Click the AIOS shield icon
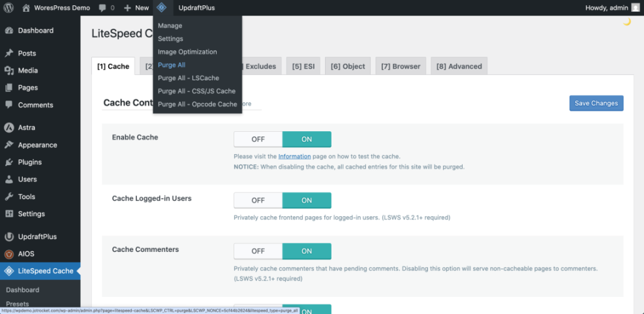This screenshot has width=644, height=314. [x=9, y=254]
